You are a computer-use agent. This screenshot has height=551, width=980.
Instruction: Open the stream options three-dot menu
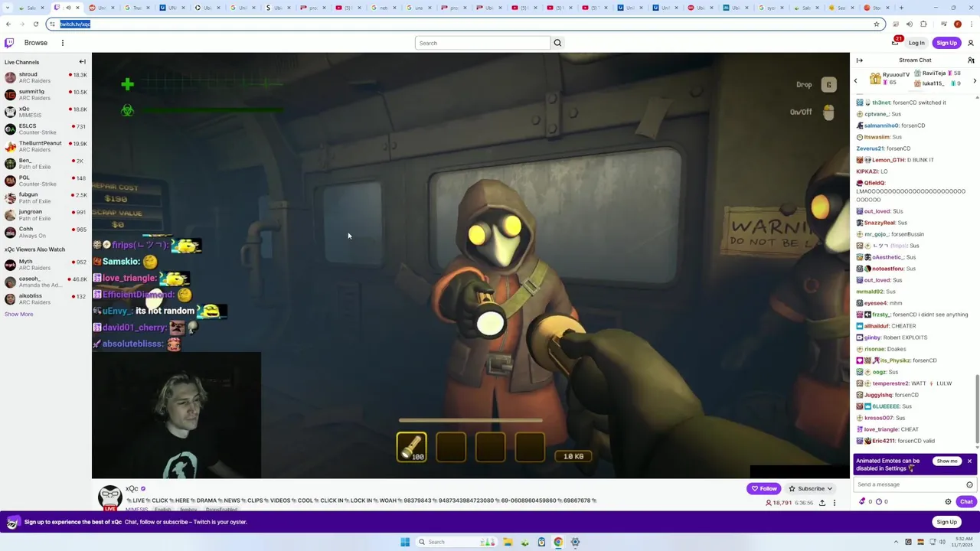click(835, 503)
